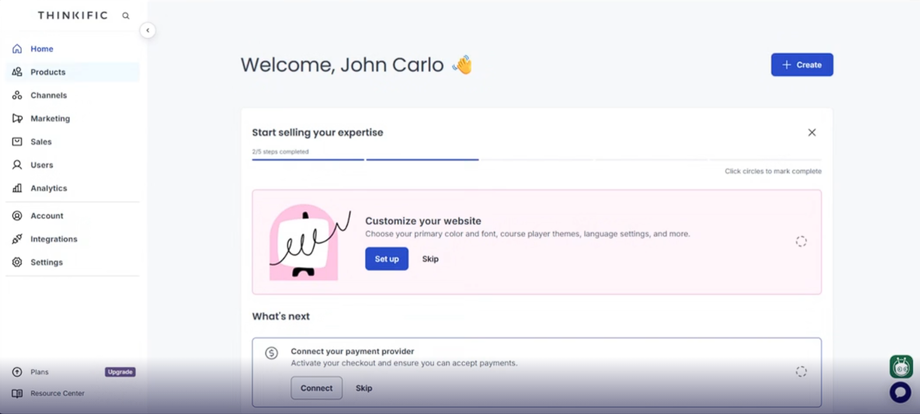Viewport: 920px width, 414px height.
Task: Click the Settings gear icon
Action: [x=17, y=262]
